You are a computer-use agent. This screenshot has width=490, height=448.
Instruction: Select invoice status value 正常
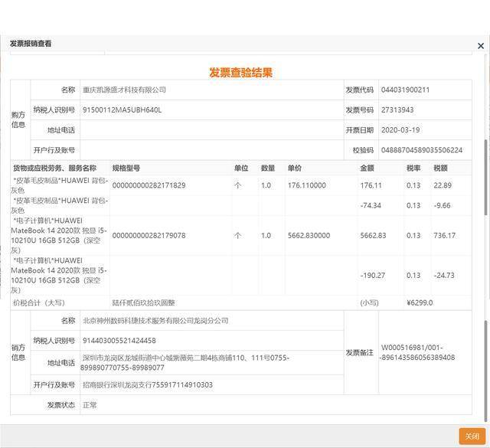tap(90, 405)
